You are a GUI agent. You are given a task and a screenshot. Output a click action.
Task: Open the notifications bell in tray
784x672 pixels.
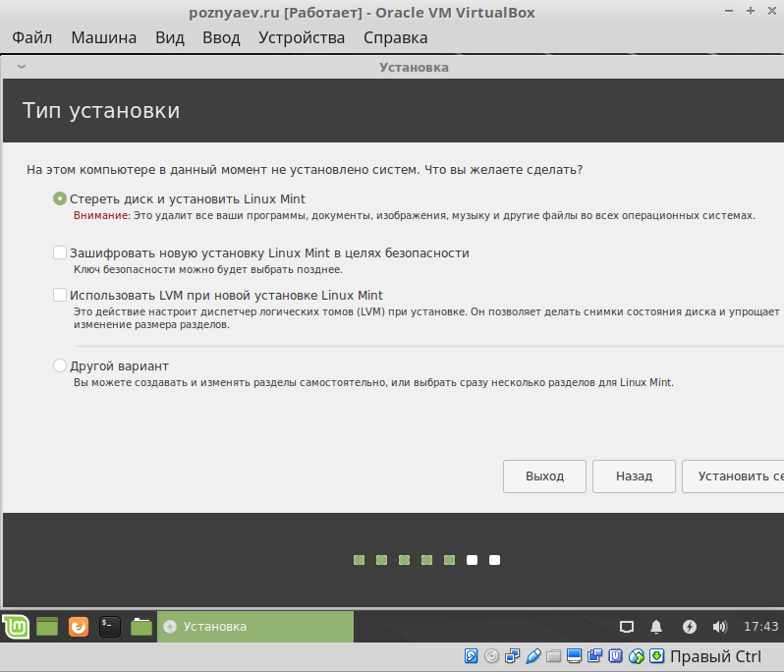coord(656,627)
